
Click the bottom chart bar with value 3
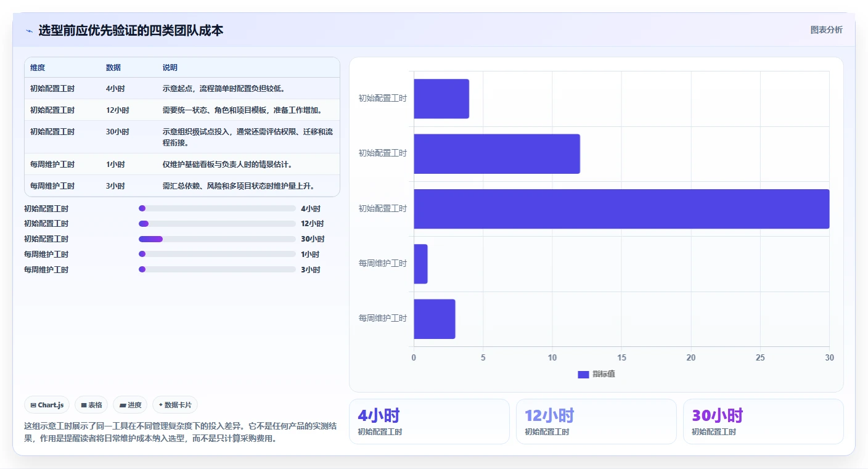[435, 319]
